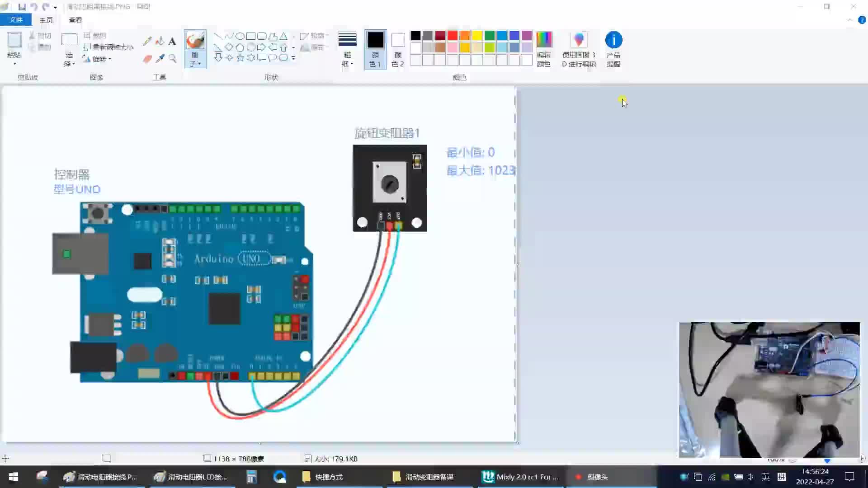Select the Color picker eyedropper tool

pos(160,59)
